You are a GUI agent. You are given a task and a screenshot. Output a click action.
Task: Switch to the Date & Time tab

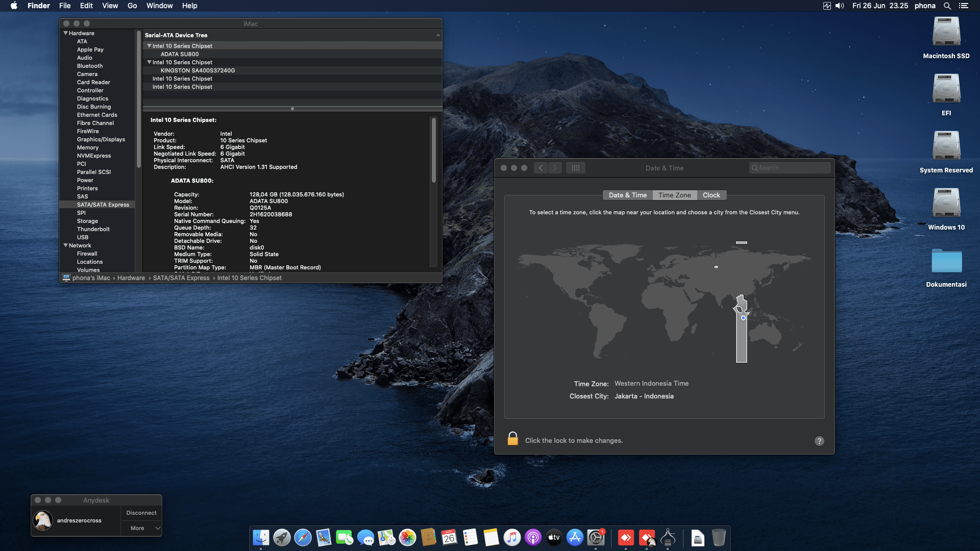coord(628,195)
